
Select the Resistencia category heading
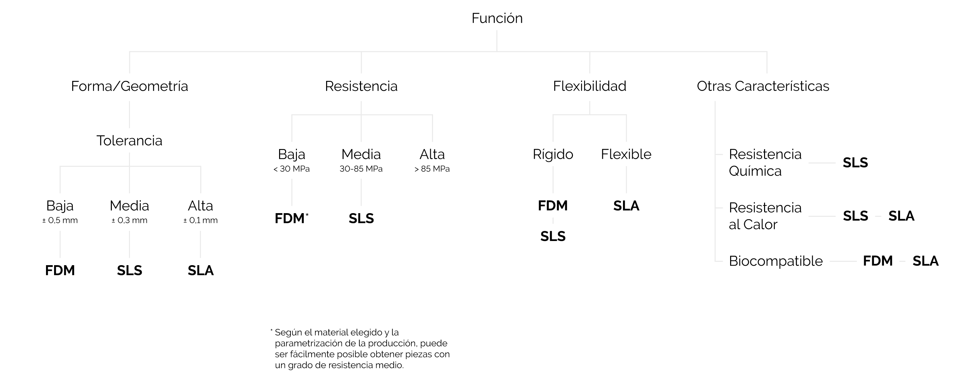361,86
